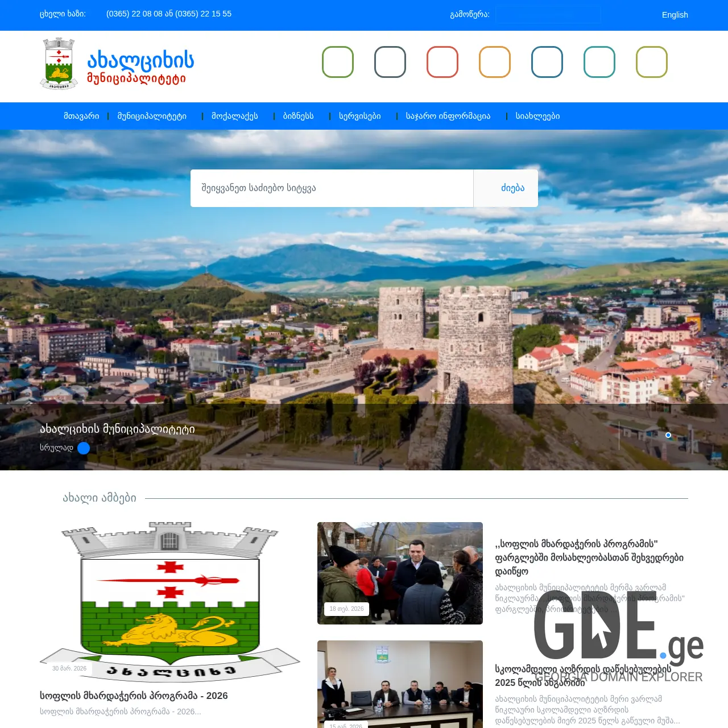Click the green rounded square icon
The width and height of the screenshot is (728, 728).
[338, 62]
